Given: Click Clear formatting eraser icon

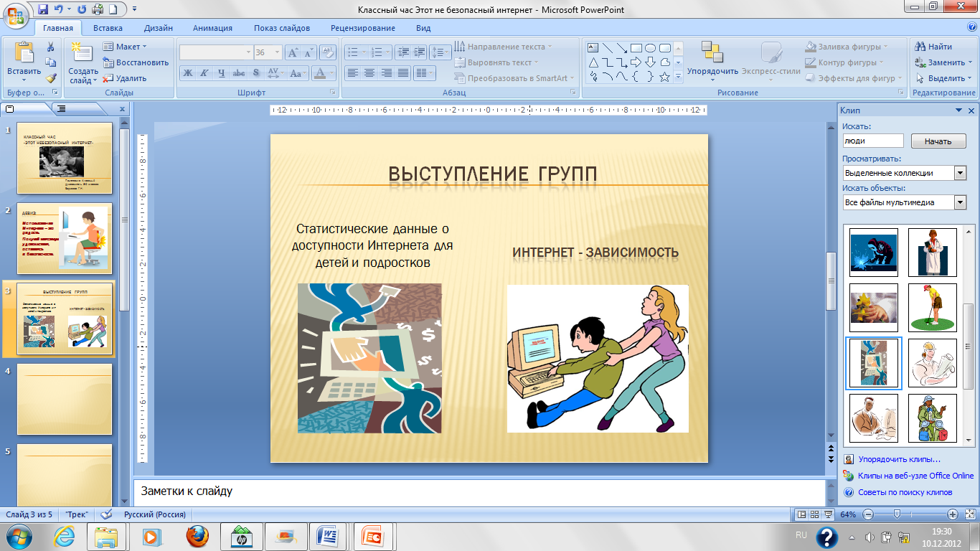Looking at the screenshot, I should (328, 52).
